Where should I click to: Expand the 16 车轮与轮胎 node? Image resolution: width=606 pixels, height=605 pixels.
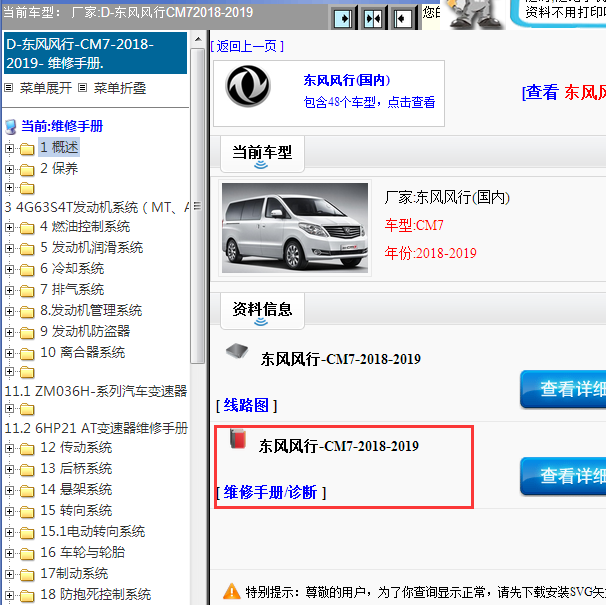point(9,554)
